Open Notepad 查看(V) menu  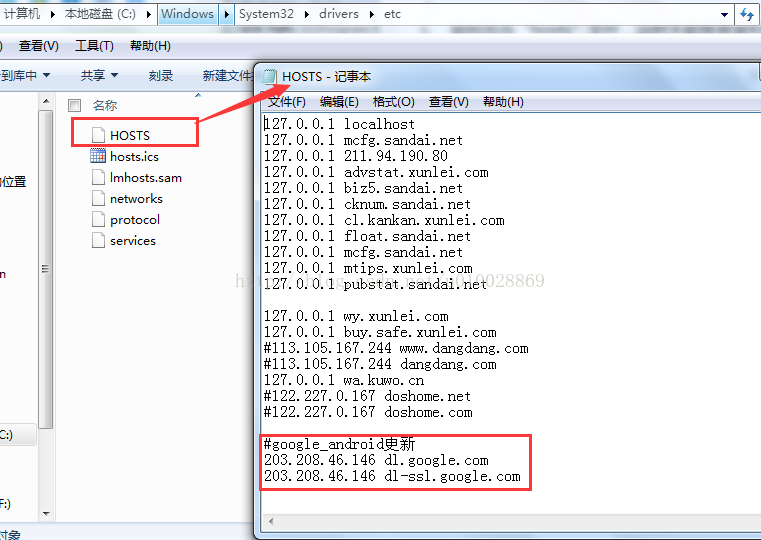click(448, 102)
